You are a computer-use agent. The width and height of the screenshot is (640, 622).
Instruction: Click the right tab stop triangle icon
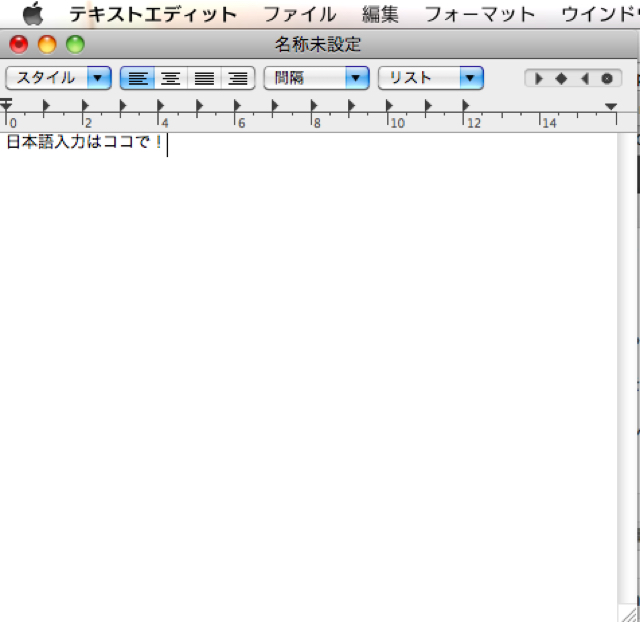click(584, 78)
